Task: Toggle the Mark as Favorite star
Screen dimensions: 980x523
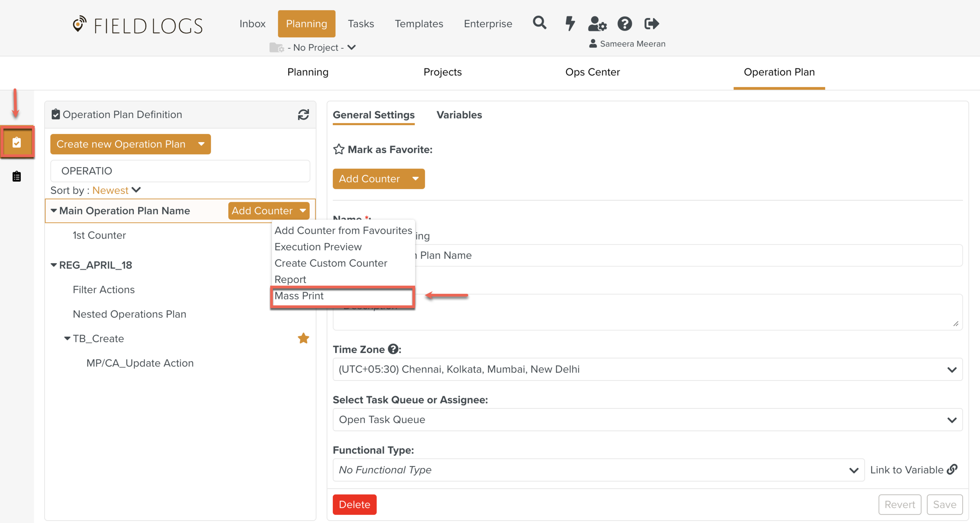Action: pos(339,149)
